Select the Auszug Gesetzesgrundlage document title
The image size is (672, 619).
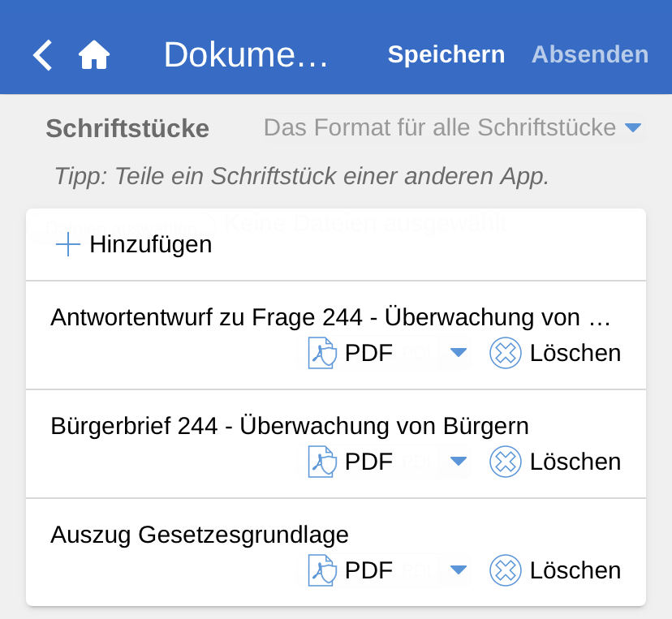click(200, 535)
